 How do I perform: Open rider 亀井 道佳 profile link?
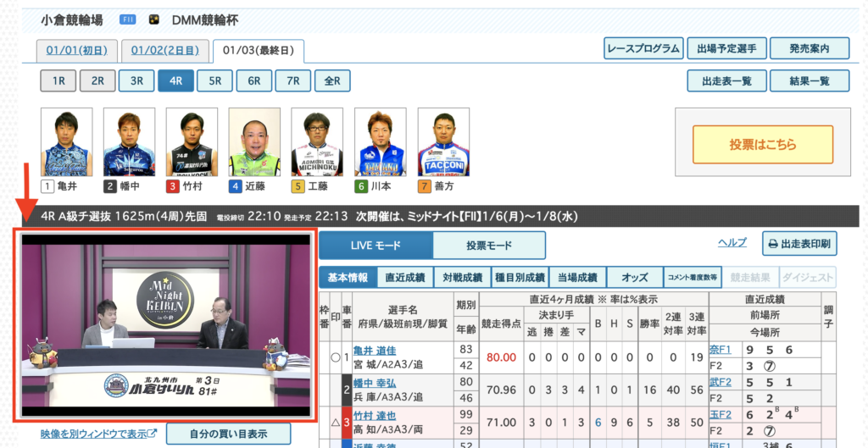click(375, 351)
